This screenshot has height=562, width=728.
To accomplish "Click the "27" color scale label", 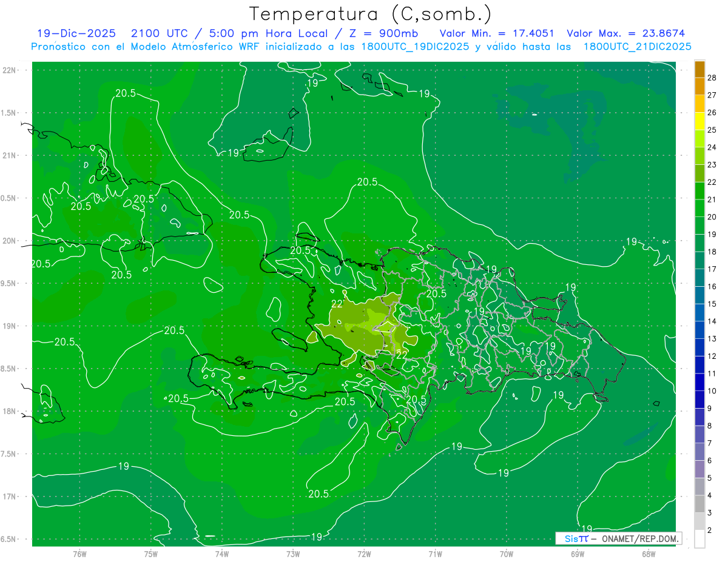I will [712, 95].
